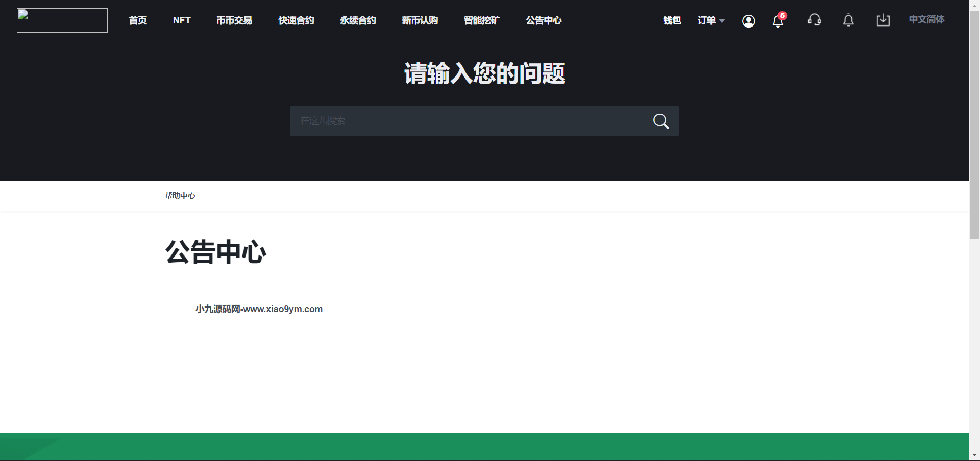980x461 pixels.
Task: Click the plain bell alert icon
Action: (848, 20)
